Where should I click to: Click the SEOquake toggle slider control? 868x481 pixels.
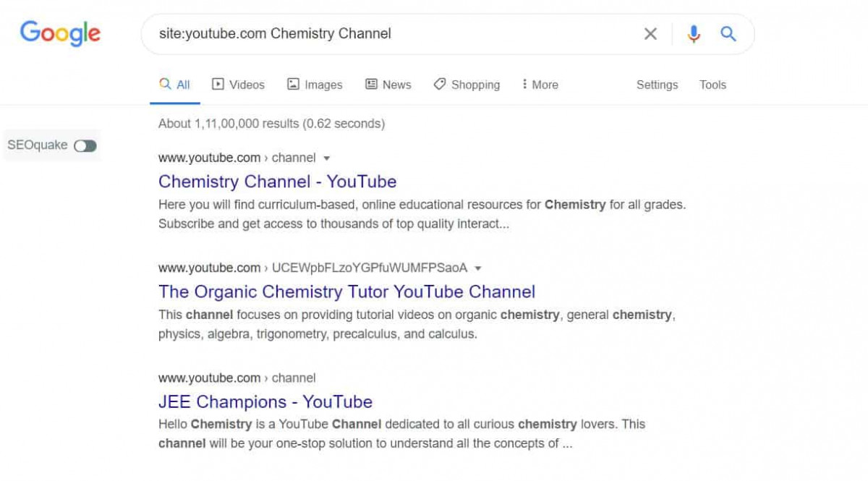[x=85, y=145]
